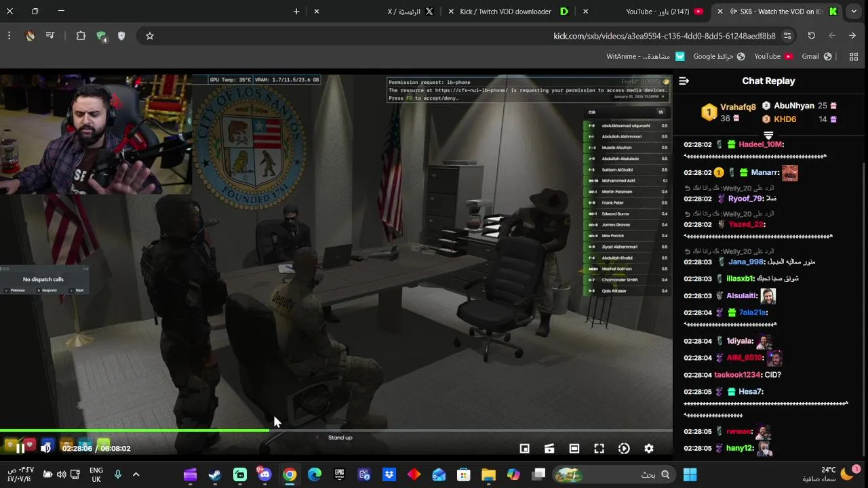Expand the chat gift leaderboard

click(768, 136)
